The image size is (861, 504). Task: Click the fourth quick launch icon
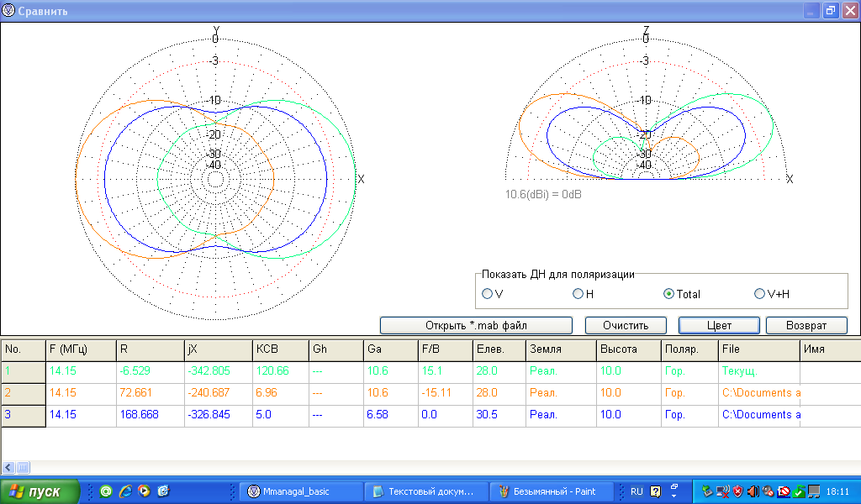tap(163, 491)
